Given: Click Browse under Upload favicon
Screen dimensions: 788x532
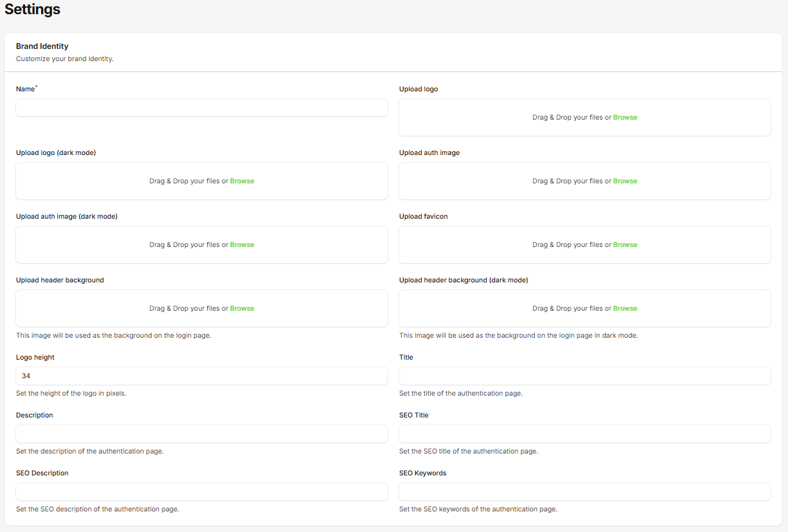Looking at the screenshot, I should (624, 244).
